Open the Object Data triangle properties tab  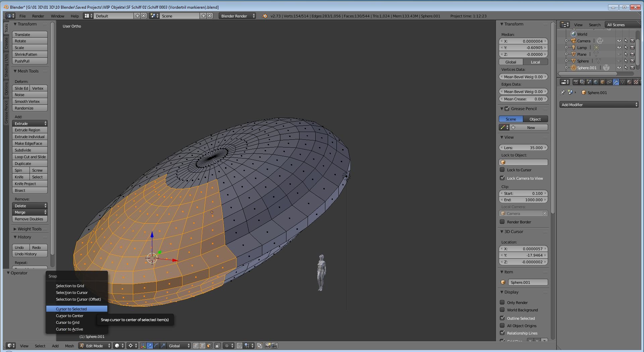click(623, 82)
